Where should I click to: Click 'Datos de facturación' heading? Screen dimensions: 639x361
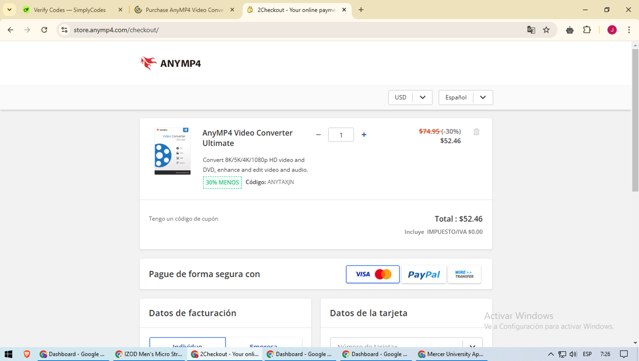click(192, 313)
